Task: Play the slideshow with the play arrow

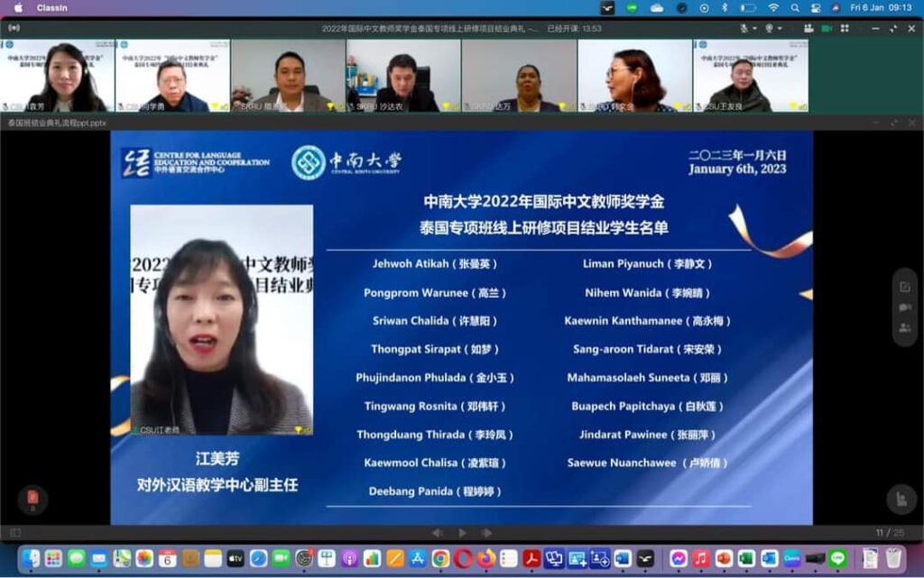Action: pos(463,533)
